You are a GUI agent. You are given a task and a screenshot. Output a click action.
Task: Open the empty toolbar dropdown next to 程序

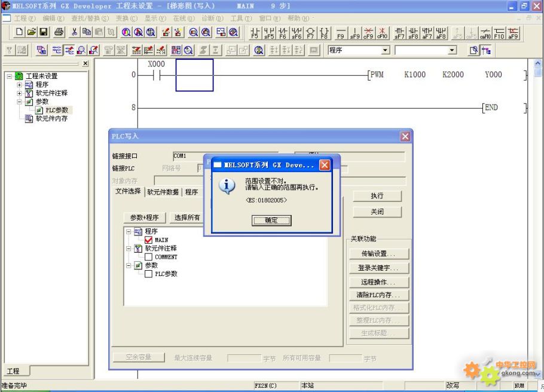tap(452, 50)
